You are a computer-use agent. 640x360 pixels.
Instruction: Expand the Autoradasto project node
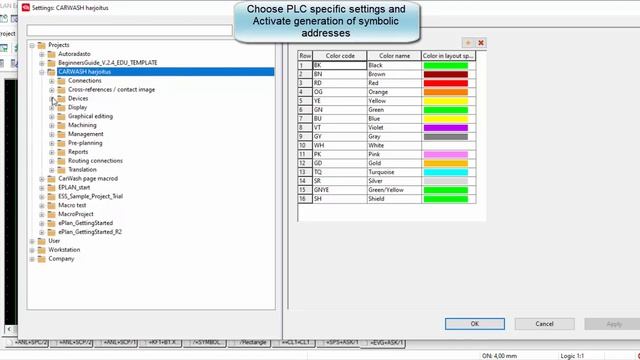point(42,54)
